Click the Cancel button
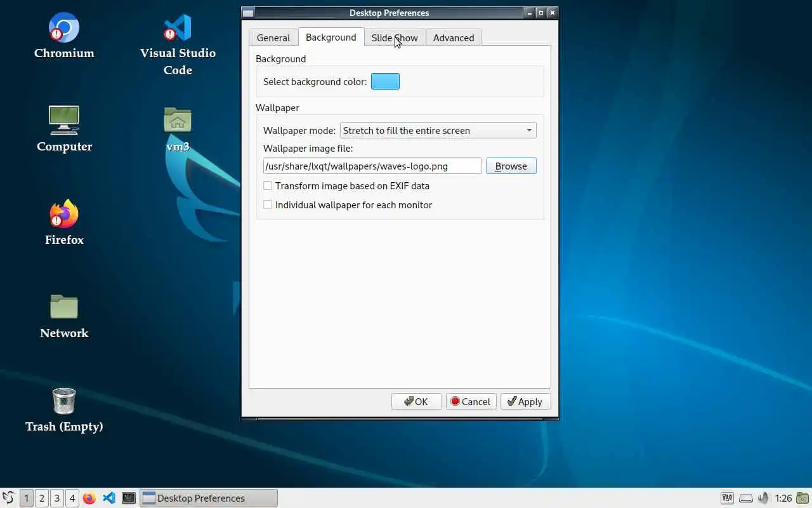812x508 pixels. pos(471,401)
